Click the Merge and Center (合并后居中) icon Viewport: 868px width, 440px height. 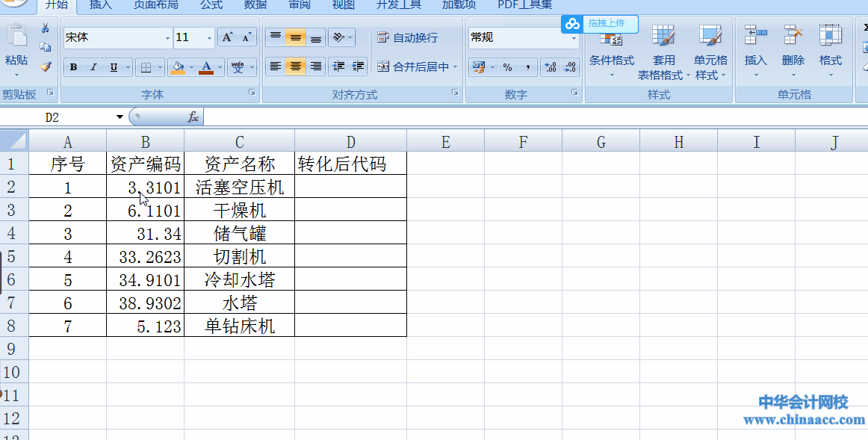383,67
